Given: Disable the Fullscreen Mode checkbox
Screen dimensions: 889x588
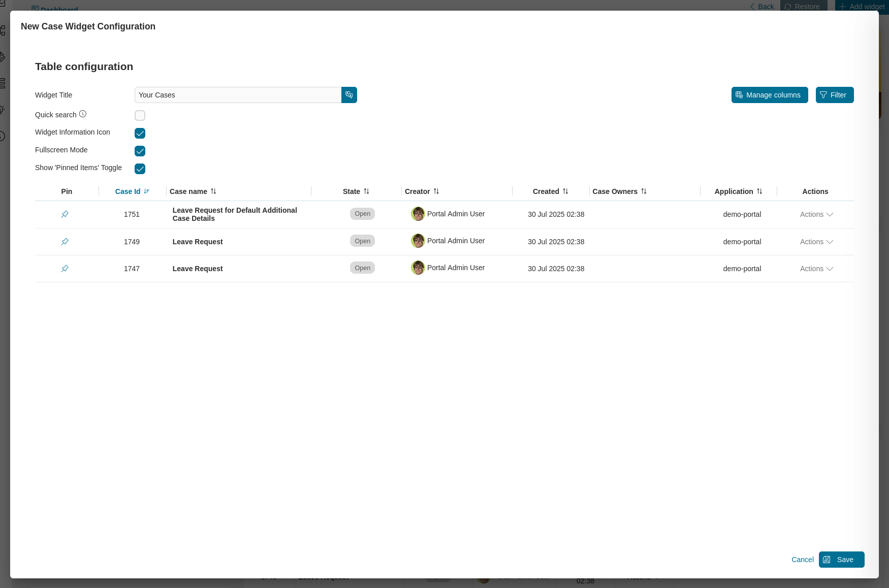Looking at the screenshot, I should click(x=140, y=151).
